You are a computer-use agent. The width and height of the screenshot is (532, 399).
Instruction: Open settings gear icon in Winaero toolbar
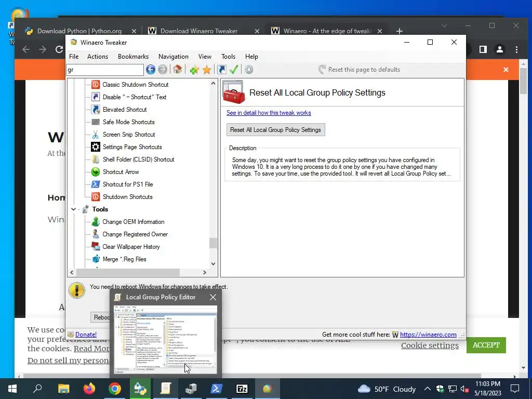pos(249,70)
